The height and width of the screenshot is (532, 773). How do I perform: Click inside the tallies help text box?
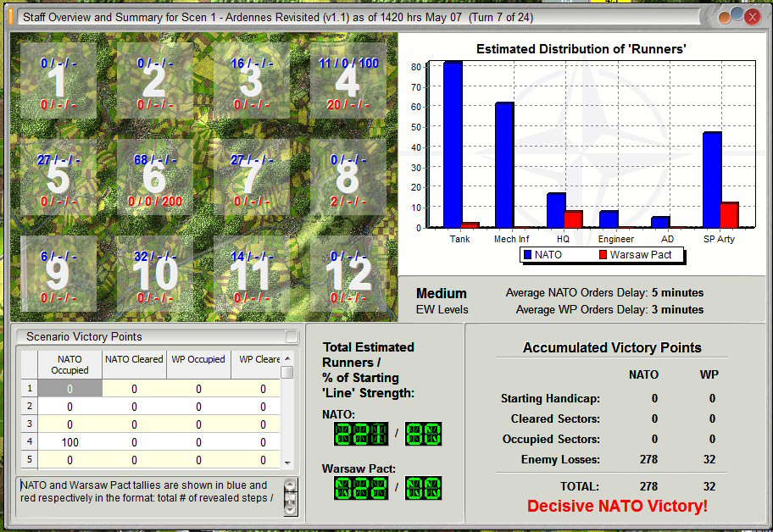(150, 496)
